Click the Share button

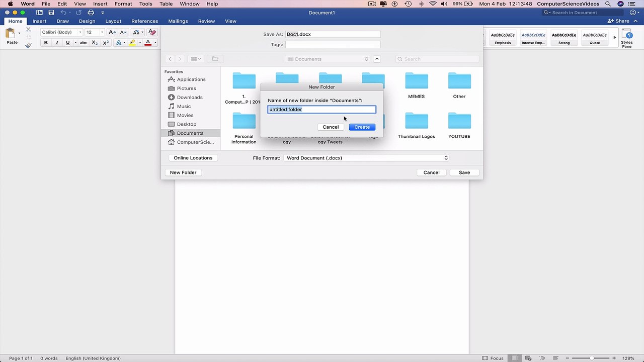(619, 21)
